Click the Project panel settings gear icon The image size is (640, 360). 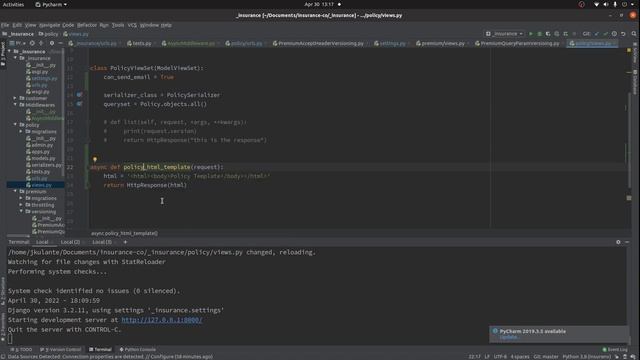[51, 43]
